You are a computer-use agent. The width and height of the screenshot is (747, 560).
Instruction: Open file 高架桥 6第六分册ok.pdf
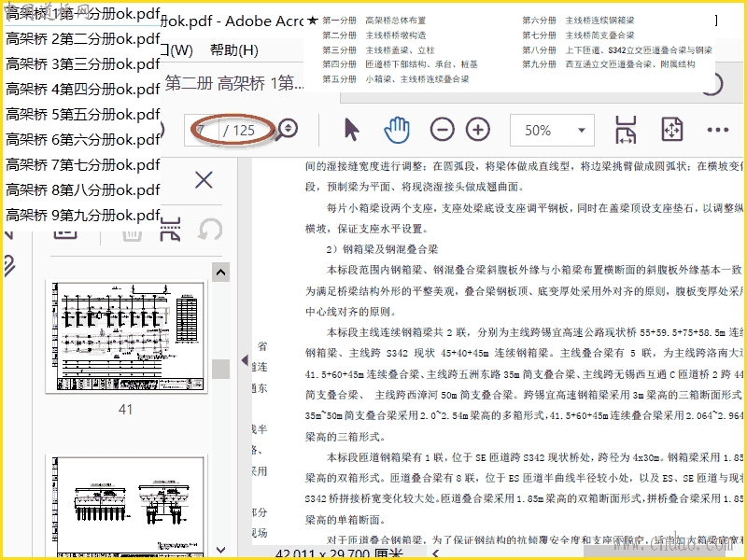pos(82,139)
